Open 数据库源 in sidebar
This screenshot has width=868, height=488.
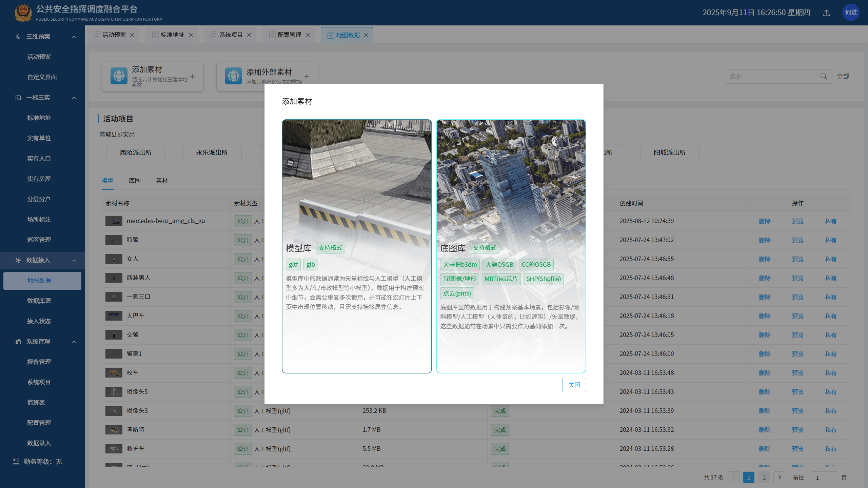[x=39, y=301]
